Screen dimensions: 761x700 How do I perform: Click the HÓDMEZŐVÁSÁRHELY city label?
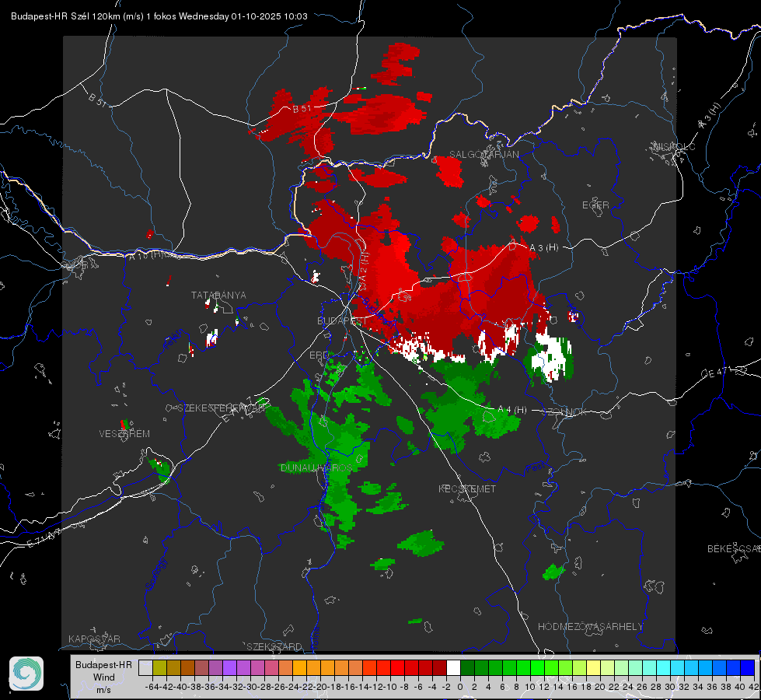point(590,627)
